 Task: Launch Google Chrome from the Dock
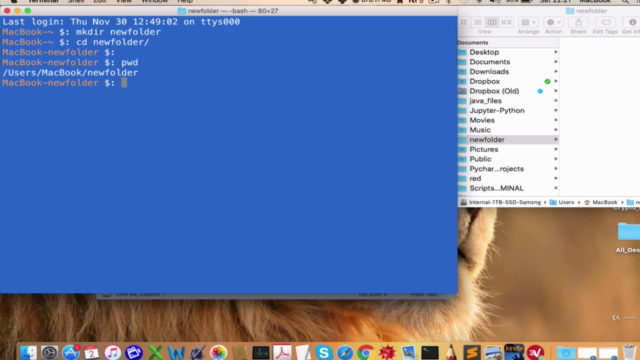coord(366,352)
